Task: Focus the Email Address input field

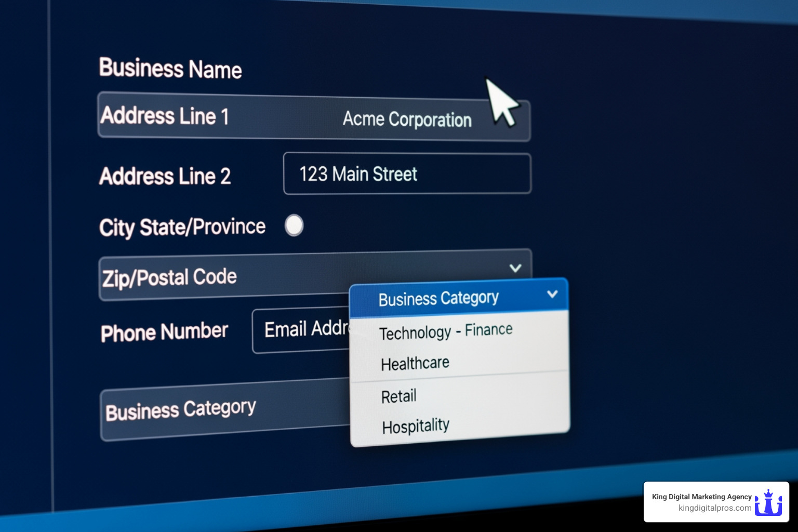Action: tap(301, 330)
